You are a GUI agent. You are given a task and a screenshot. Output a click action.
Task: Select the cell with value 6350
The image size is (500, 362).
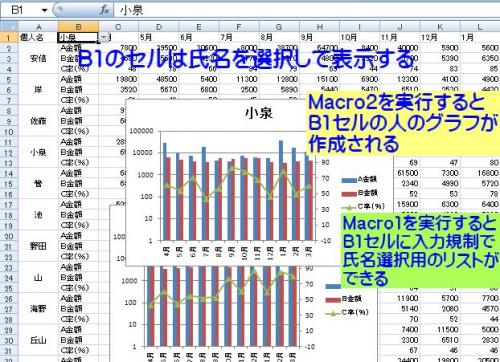[480, 58]
